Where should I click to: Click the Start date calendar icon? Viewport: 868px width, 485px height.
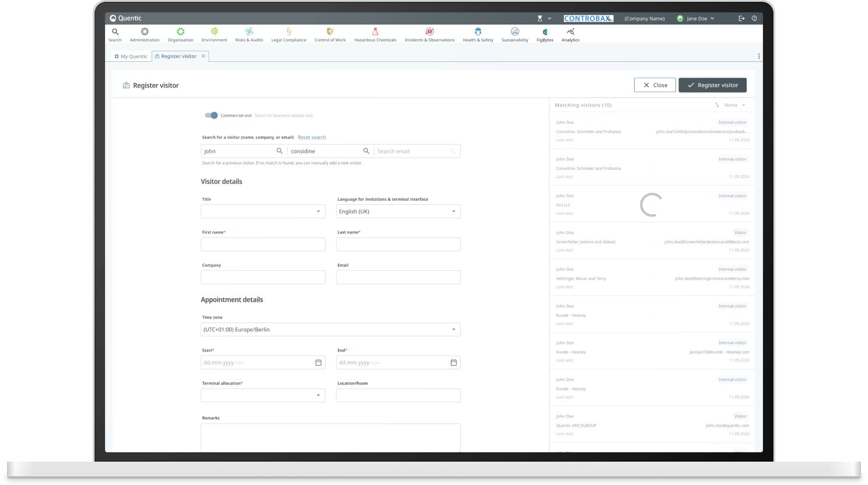point(318,362)
